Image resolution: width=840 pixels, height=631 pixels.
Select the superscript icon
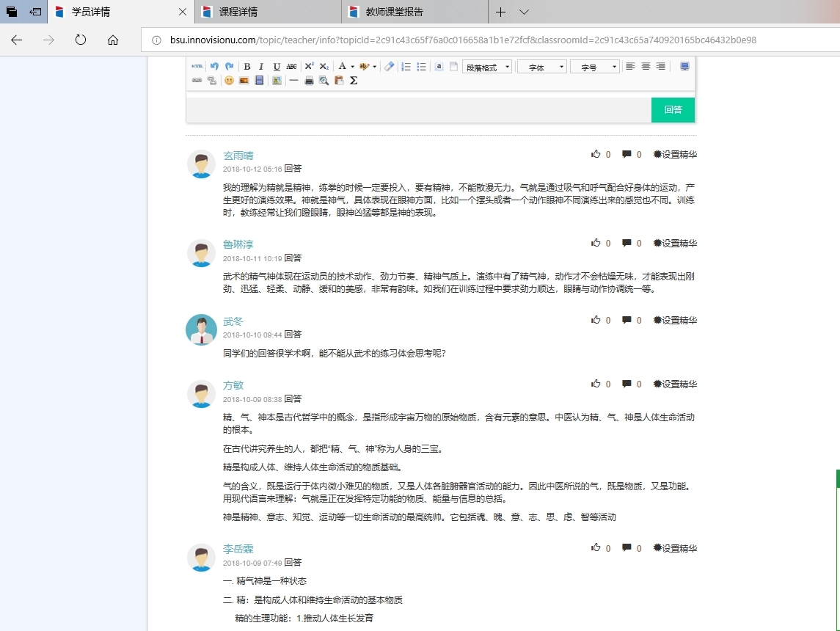coord(308,66)
